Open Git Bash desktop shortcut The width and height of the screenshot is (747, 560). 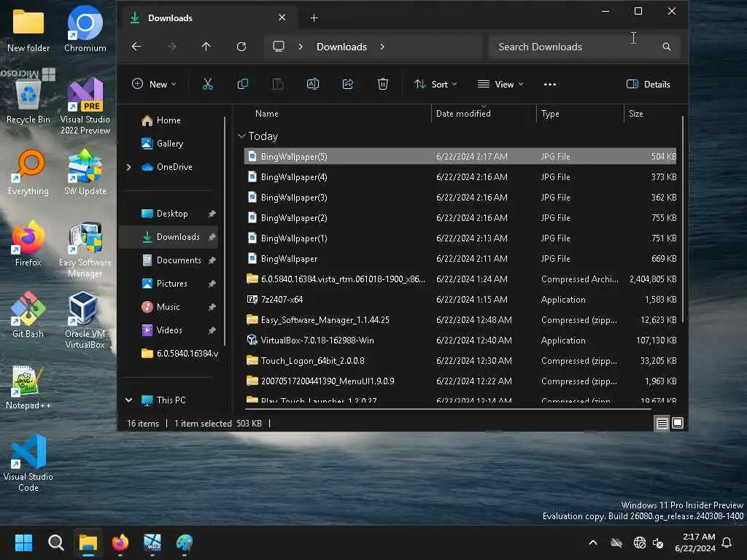click(28, 315)
